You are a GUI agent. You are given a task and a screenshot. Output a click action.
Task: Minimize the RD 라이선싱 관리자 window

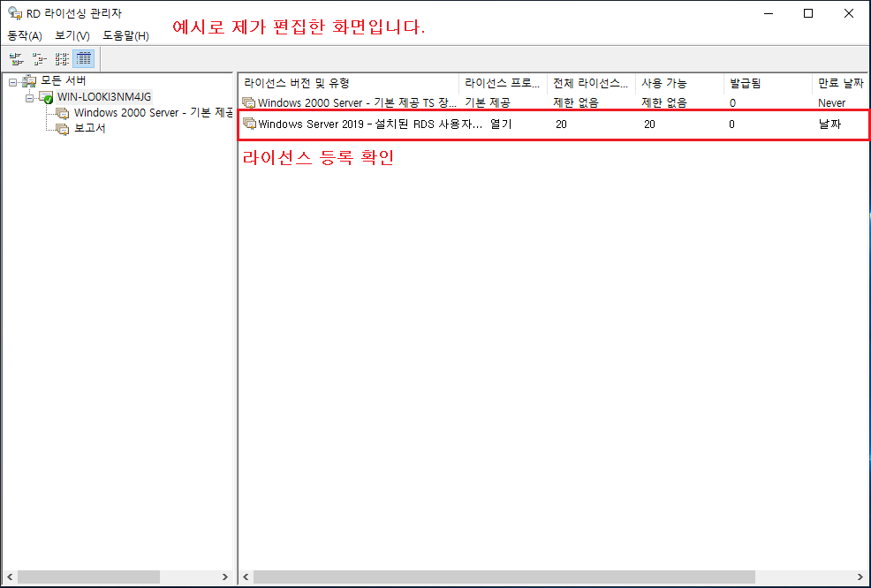(x=769, y=13)
